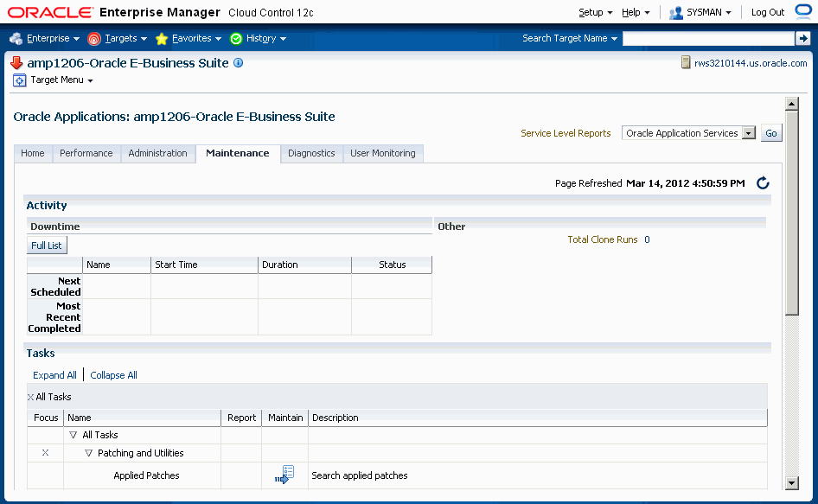Switch to the Administration tab
Image resolution: width=818 pixels, height=504 pixels.
pyautogui.click(x=157, y=153)
